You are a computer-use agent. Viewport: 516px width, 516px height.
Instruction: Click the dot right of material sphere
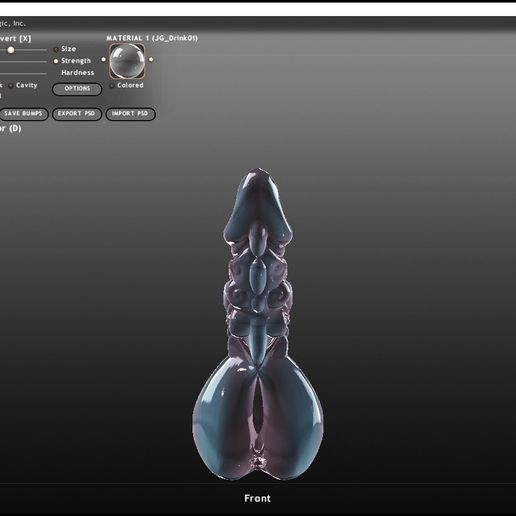151,60
